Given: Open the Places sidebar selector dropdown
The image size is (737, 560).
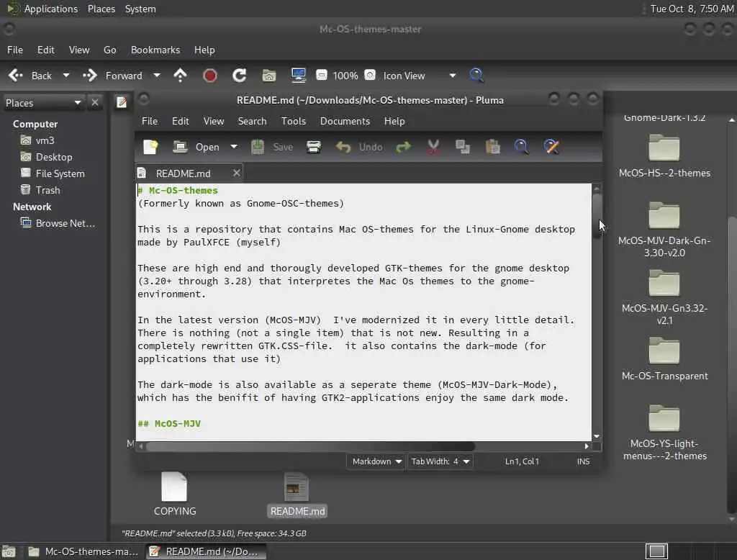Looking at the screenshot, I should [x=43, y=102].
